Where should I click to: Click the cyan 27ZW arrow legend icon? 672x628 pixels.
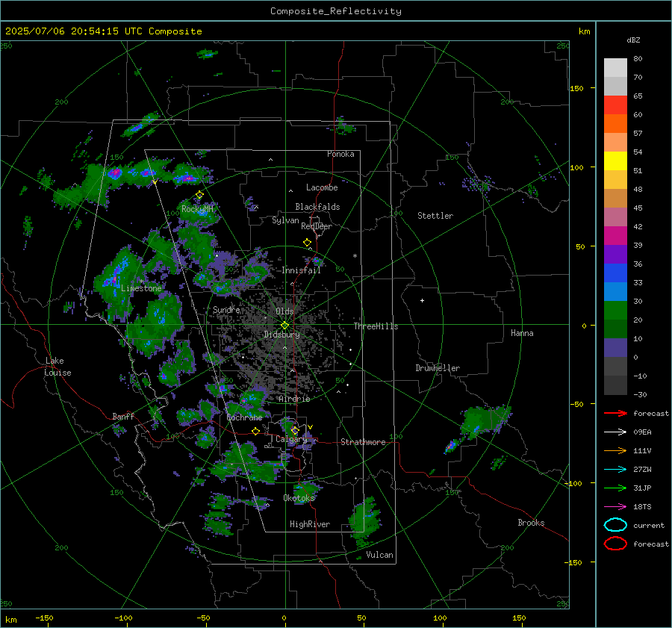(x=615, y=469)
